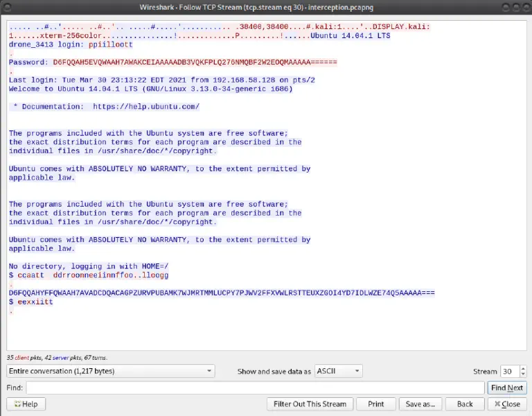Click the Print button
532x416 pixels.
(376, 404)
